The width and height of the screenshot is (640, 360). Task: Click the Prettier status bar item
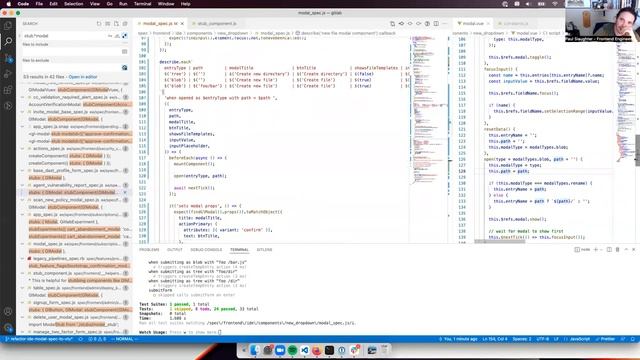(605, 339)
